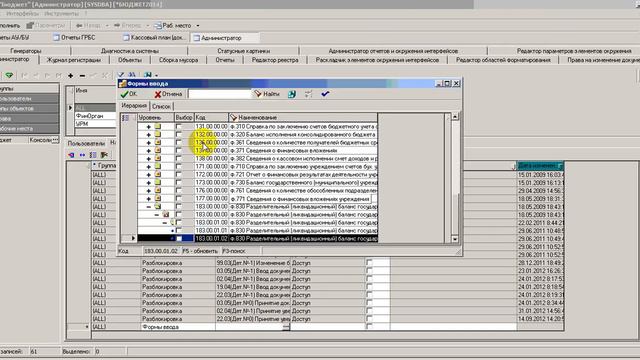This screenshot has height=360, width=640.
Task: Open the Редактор реестра tab
Action: pos(275,60)
